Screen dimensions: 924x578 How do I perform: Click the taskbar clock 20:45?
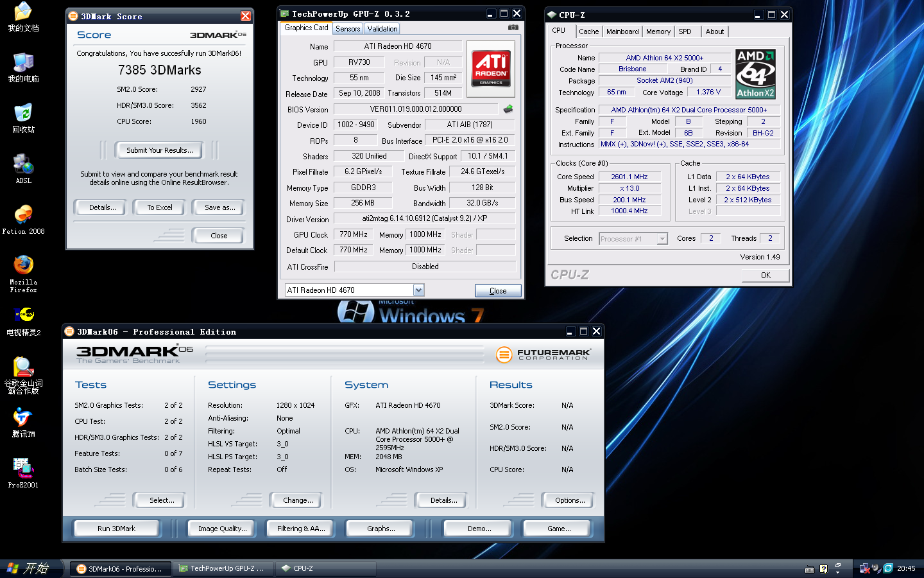pos(906,568)
